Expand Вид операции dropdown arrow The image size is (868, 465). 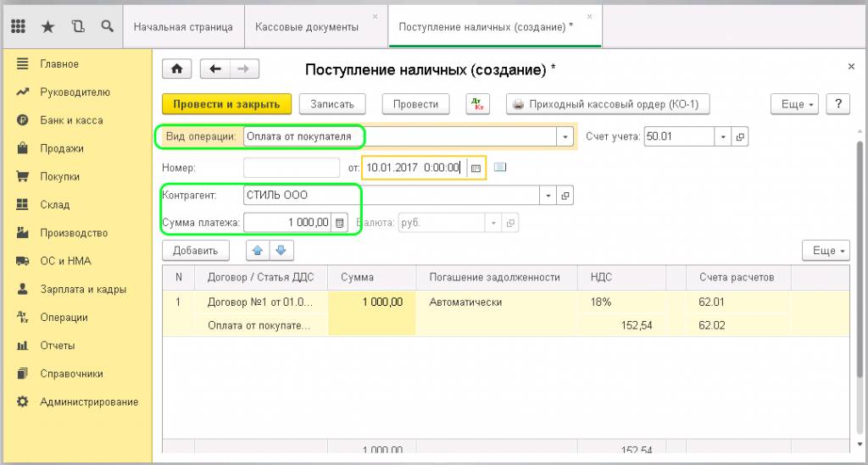pos(565,136)
